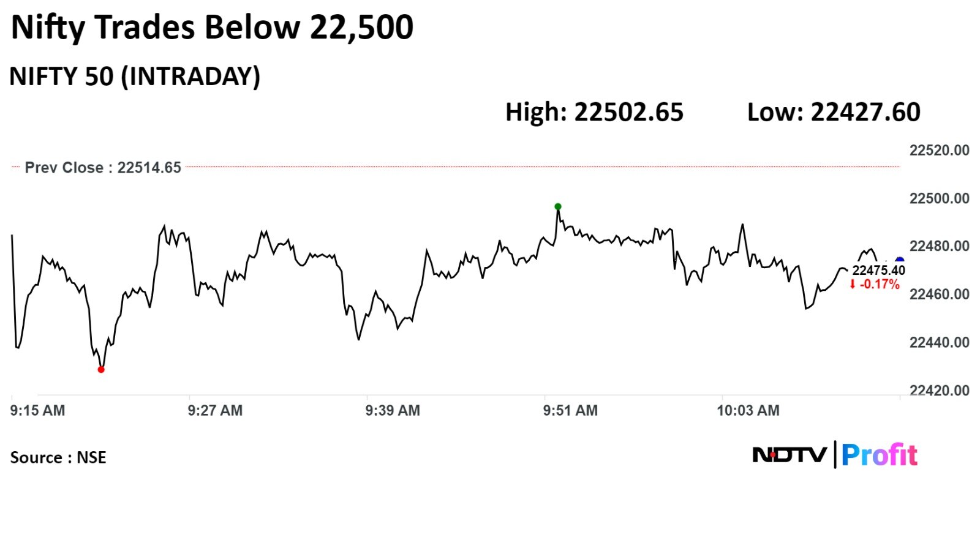980x551 pixels.
Task: Click the 9:51 AM time axis label
Action: (x=570, y=410)
